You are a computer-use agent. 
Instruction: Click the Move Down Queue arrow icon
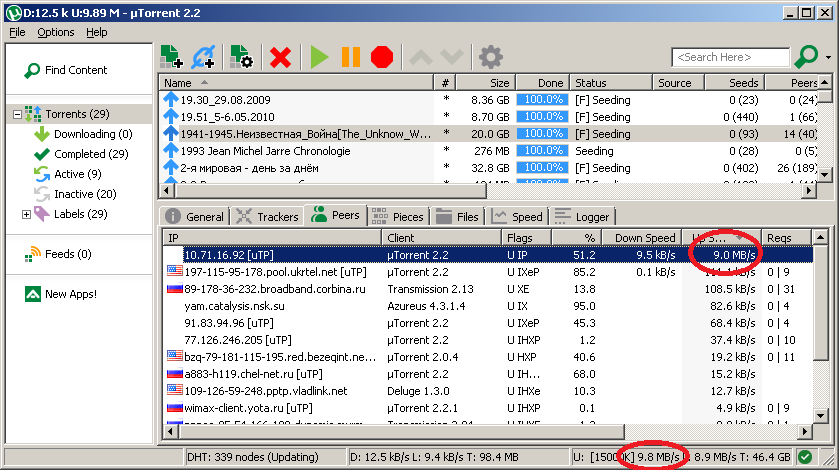[452, 57]
